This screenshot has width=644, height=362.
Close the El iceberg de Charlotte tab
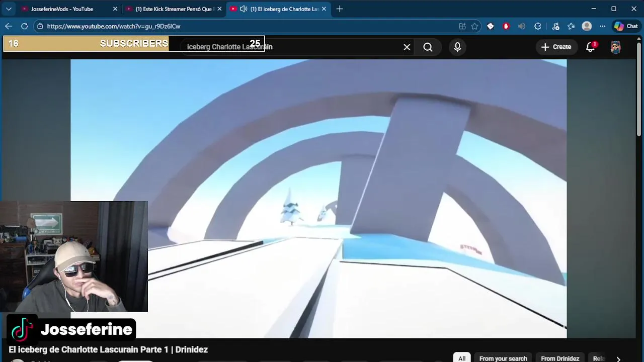(324, 9)
